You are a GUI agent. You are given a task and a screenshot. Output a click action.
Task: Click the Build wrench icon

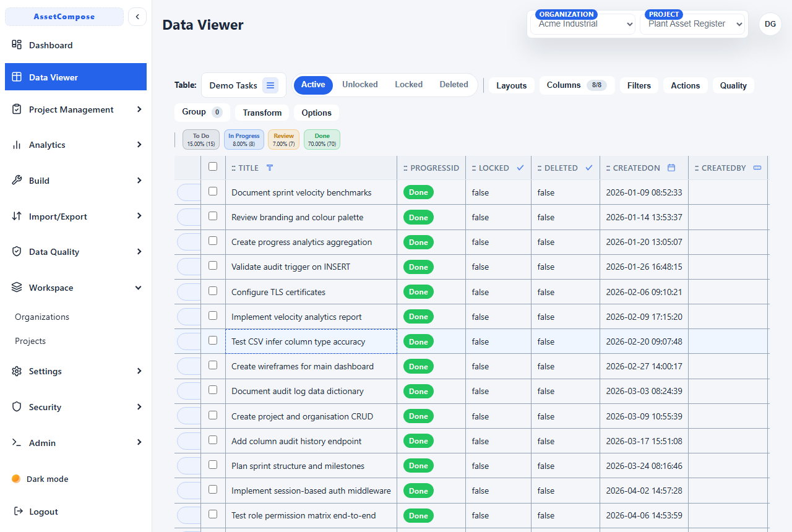click(x=17, y=181)
